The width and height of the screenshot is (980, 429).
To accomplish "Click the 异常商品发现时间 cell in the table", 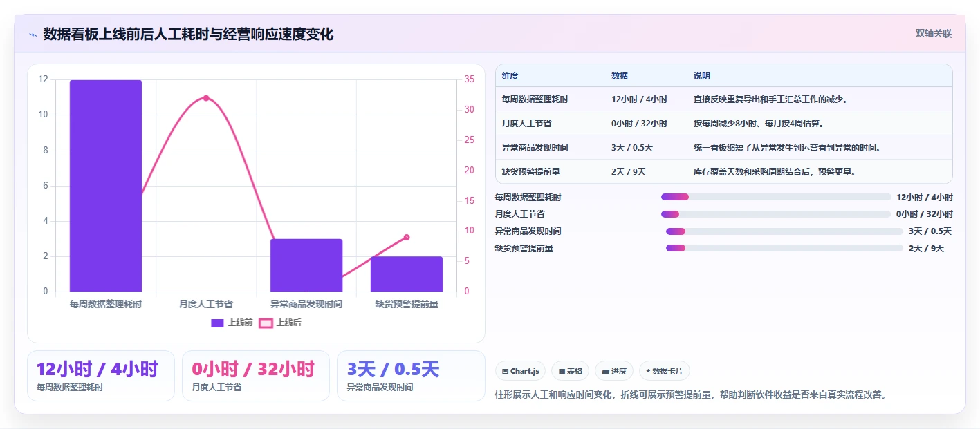I will 535,148.
